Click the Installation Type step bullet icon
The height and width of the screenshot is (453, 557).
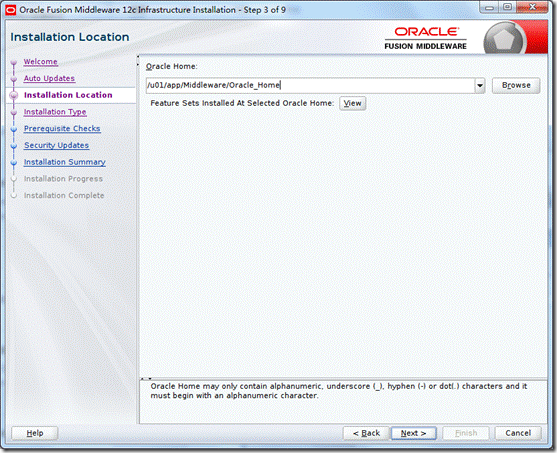[14, 113]
